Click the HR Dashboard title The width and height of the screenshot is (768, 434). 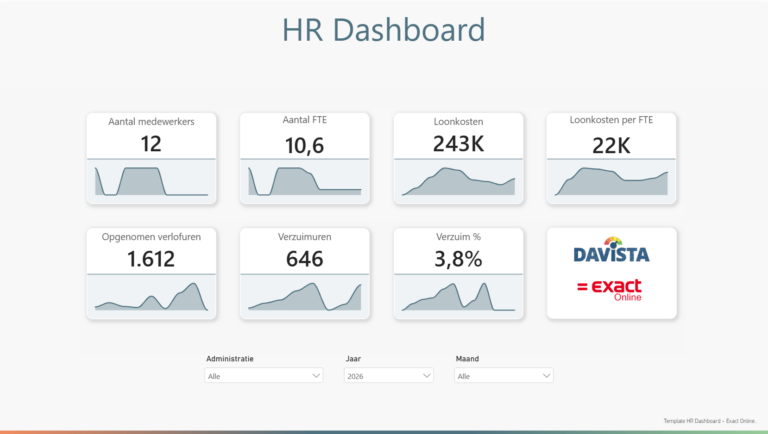[384, 29]
